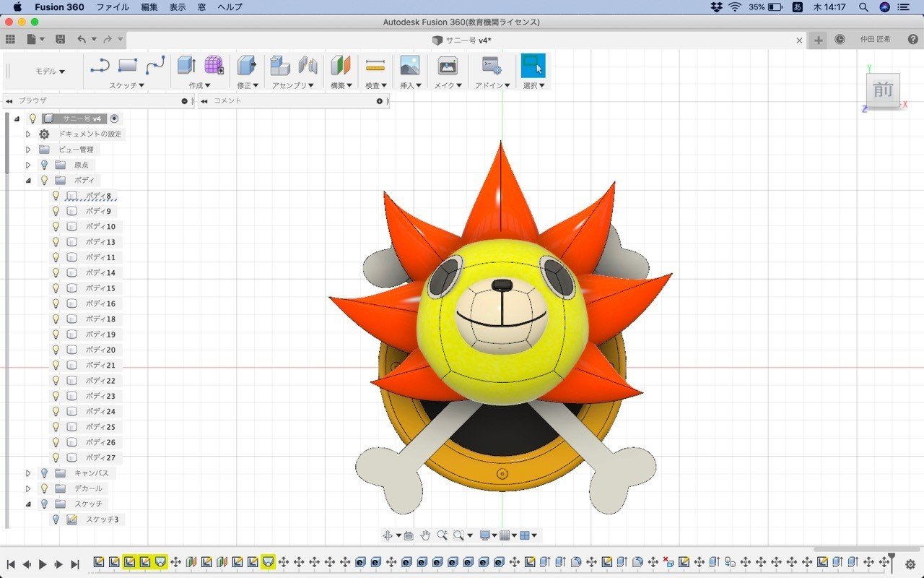
Task: Select the Offset Plane construct icon
Action: tap(341, 65)
